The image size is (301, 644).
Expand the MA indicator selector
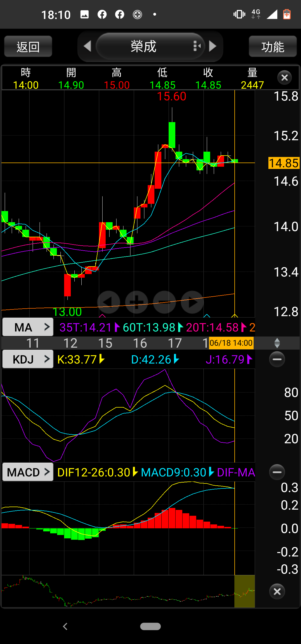(28, 327)
